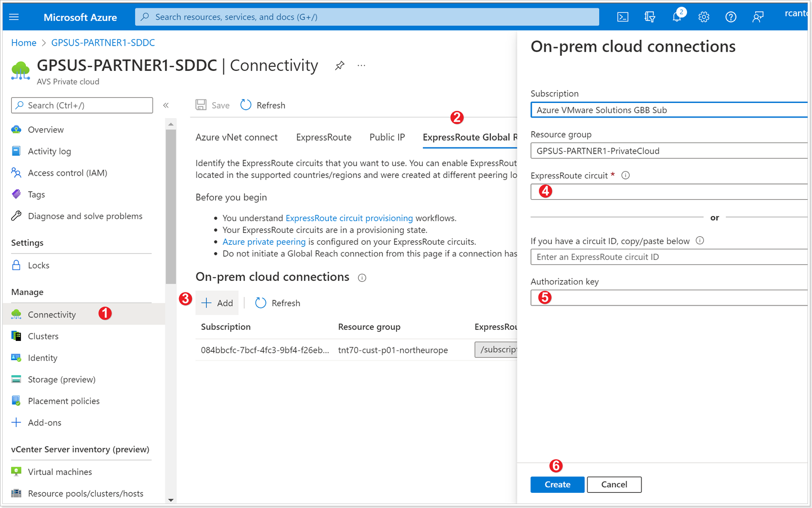The image size is (812, 508).
Task: Click the Authorization key input
Action: pyautogui.click(x=669, y=298)
